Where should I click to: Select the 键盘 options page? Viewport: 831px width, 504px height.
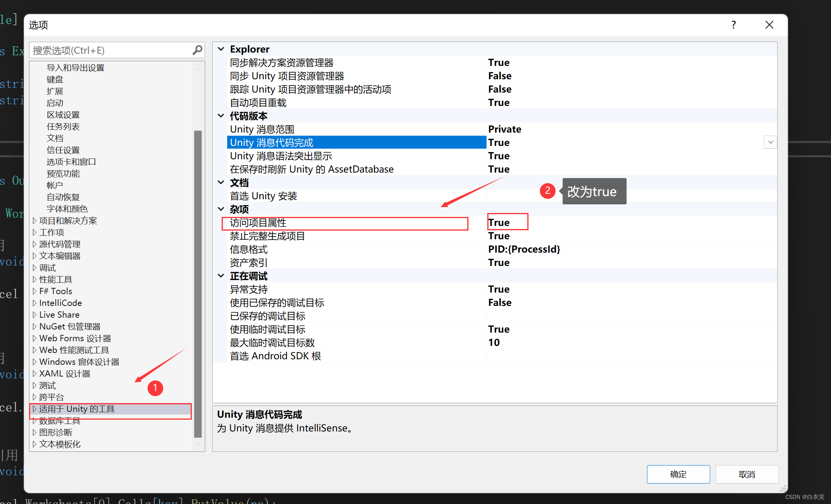click(x=55, y=79)
